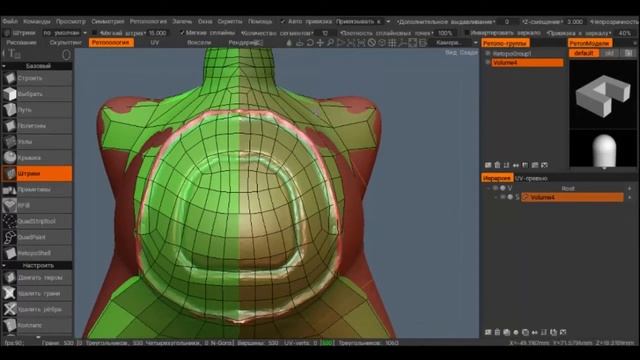Open the по умолчанию preset dropdown
640x360 pixels.
(x=64, y=33)
